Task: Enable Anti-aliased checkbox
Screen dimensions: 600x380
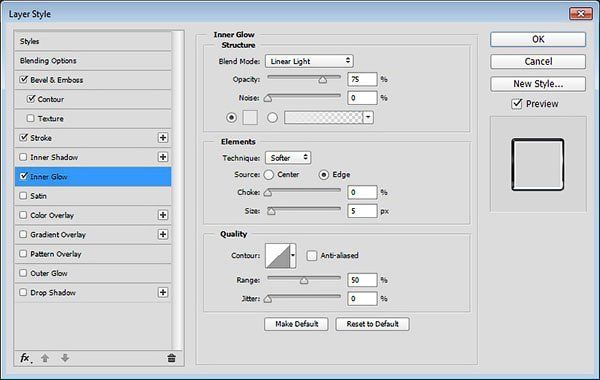Action: coord(312,255)
